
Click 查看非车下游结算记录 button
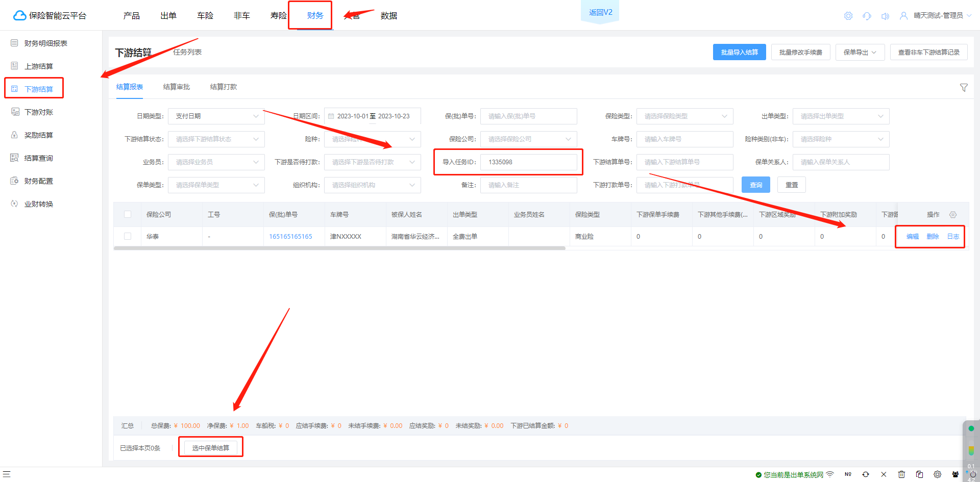click(929, 52)
